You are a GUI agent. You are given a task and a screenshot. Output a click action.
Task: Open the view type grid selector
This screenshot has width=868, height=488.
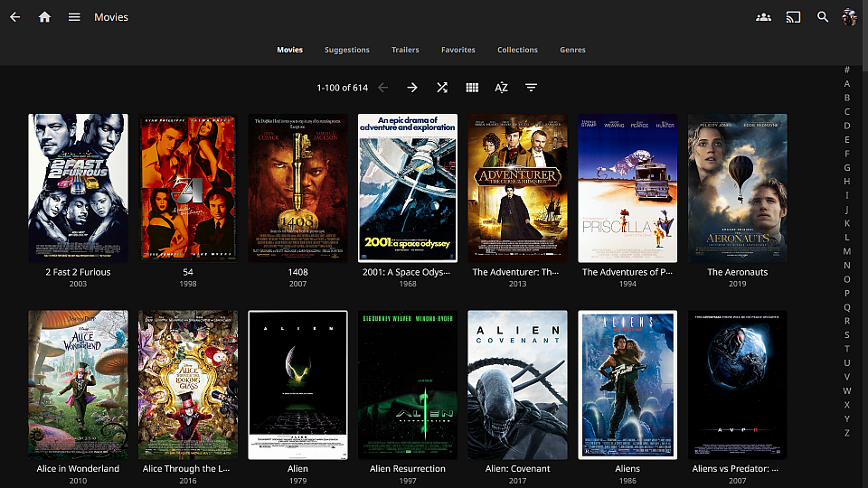coord(472,88)
